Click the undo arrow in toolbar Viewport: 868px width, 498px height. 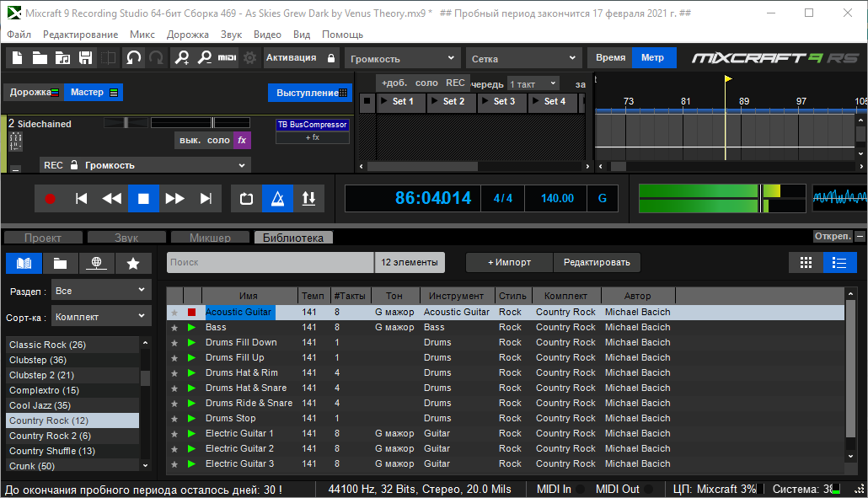click(133, 58)
